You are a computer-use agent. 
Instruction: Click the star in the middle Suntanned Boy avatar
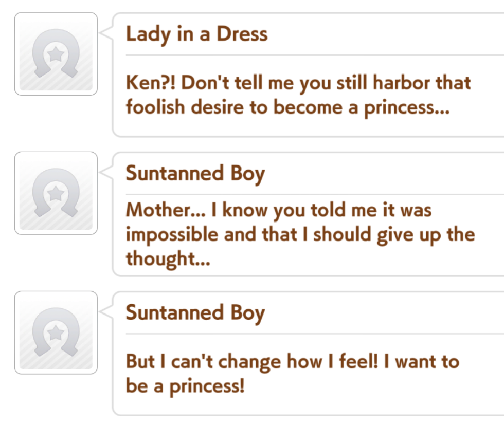tap(56, 194)
